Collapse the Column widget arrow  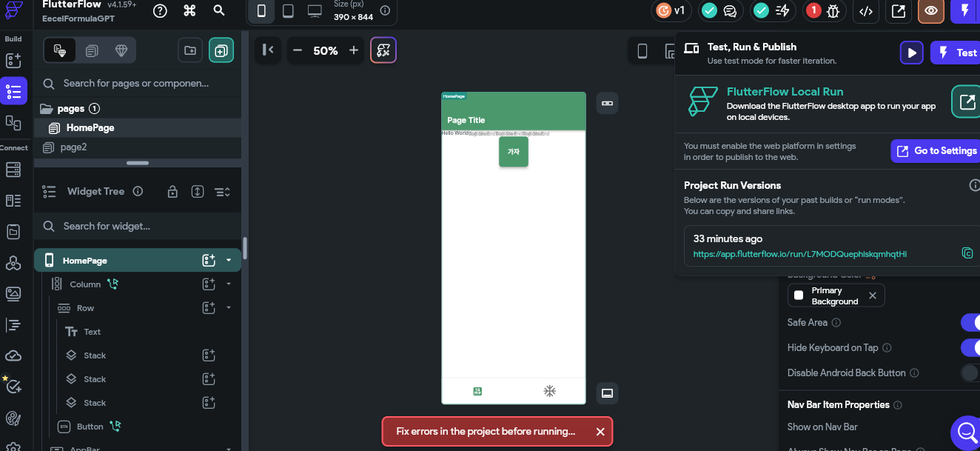(x=229, y=284)
